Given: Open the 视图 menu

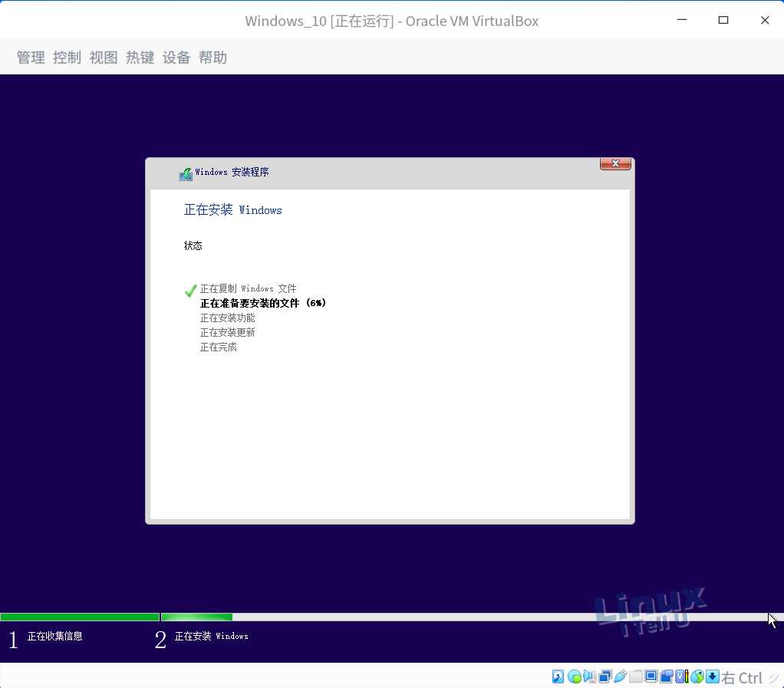Looking at the screenshot, I should (x=104, y=58).
